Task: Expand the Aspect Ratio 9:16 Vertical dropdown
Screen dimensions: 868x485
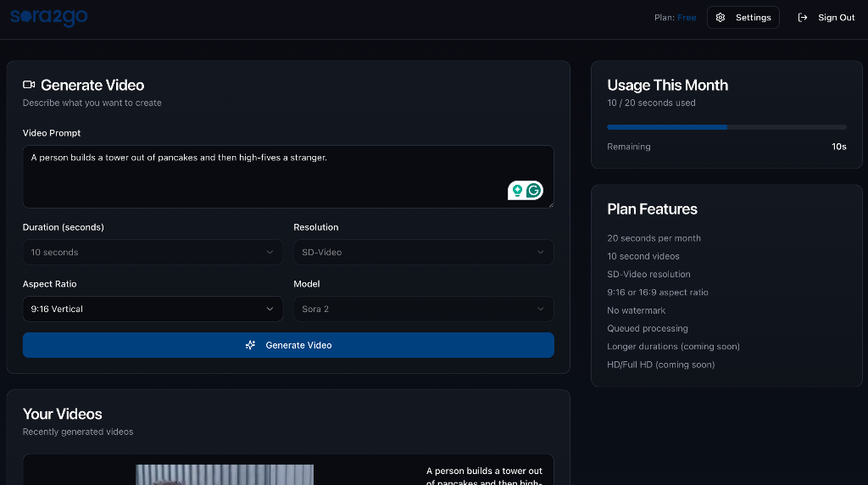Action: click(153, 309)
